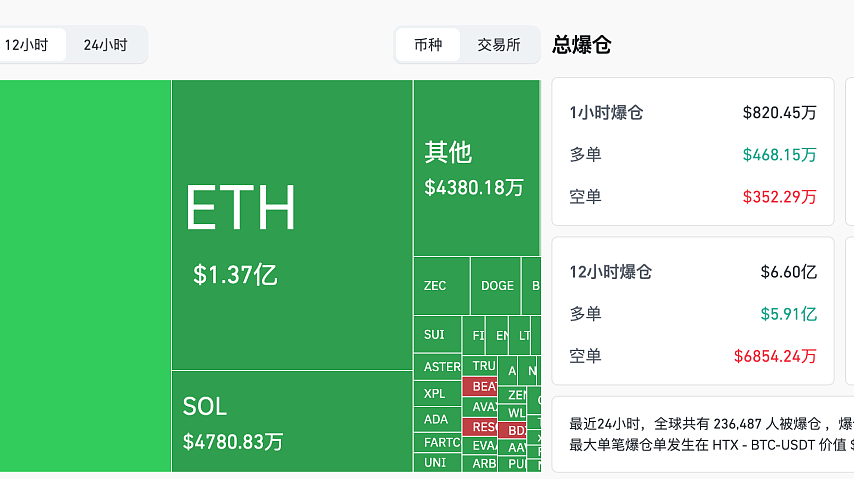Click 空单 label in 12小时爆仓 card
The width and height of the screenshot is (854, 480).
(x=585, y=356)
